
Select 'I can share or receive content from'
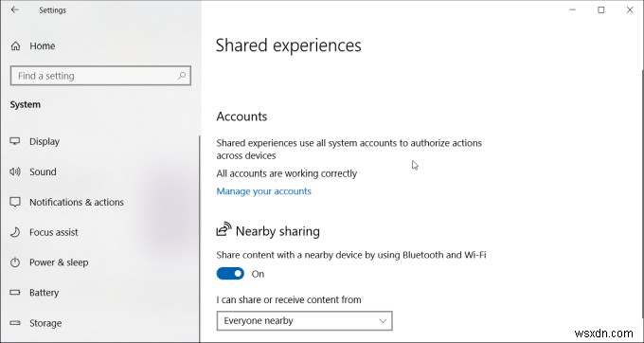coord(289,299)
